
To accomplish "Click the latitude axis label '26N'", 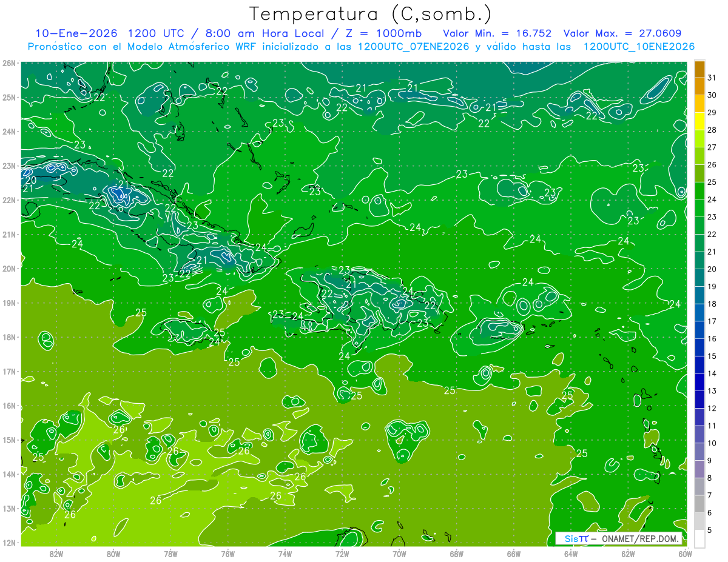I will point(9,63).
